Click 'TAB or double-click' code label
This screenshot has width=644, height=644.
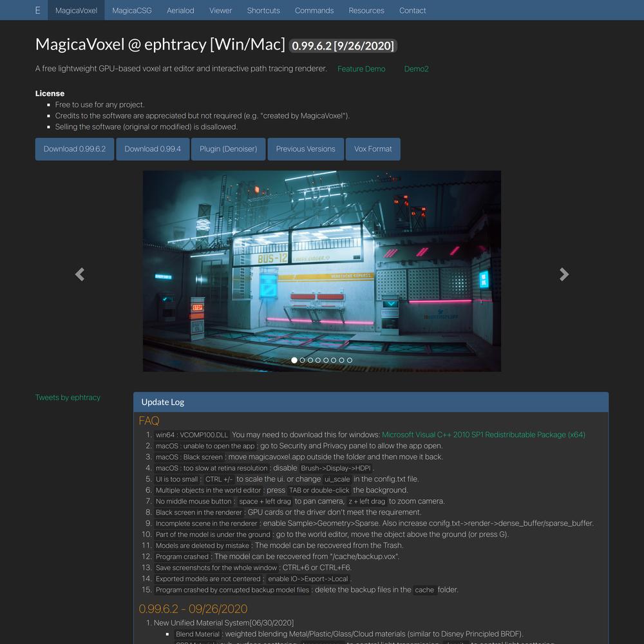[319, 490]
